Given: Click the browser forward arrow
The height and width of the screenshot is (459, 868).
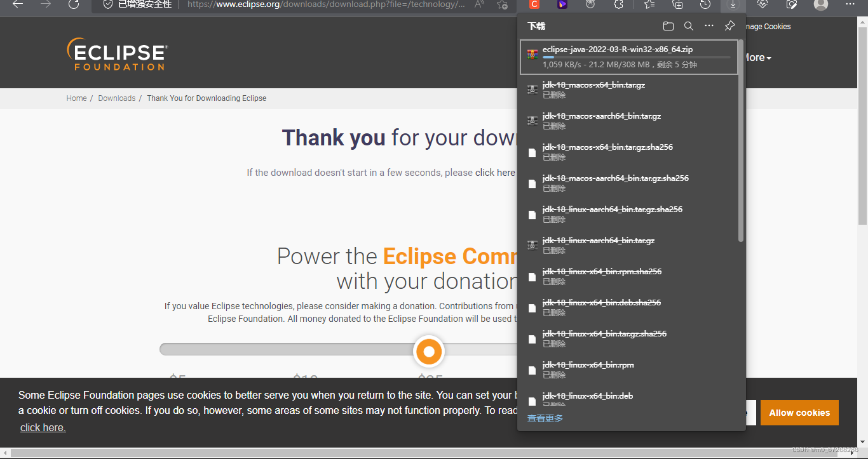Looking at the screenshot, I should tap(46, 4).
